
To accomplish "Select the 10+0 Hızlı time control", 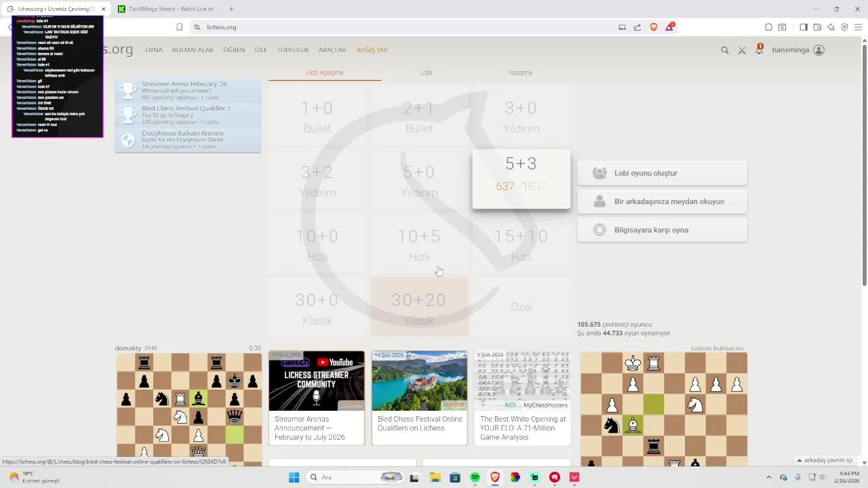I will (x=317, y=245).
